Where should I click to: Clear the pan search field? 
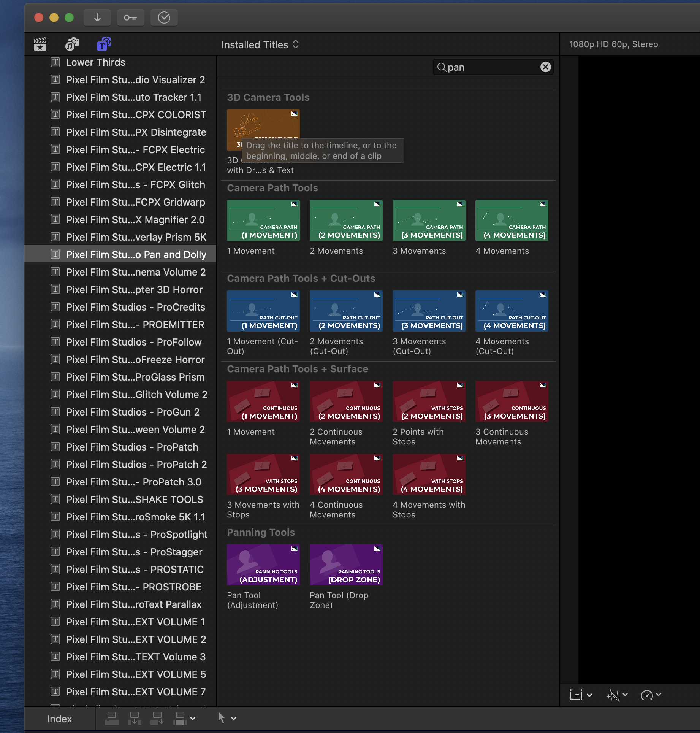[x=545, y=67]
